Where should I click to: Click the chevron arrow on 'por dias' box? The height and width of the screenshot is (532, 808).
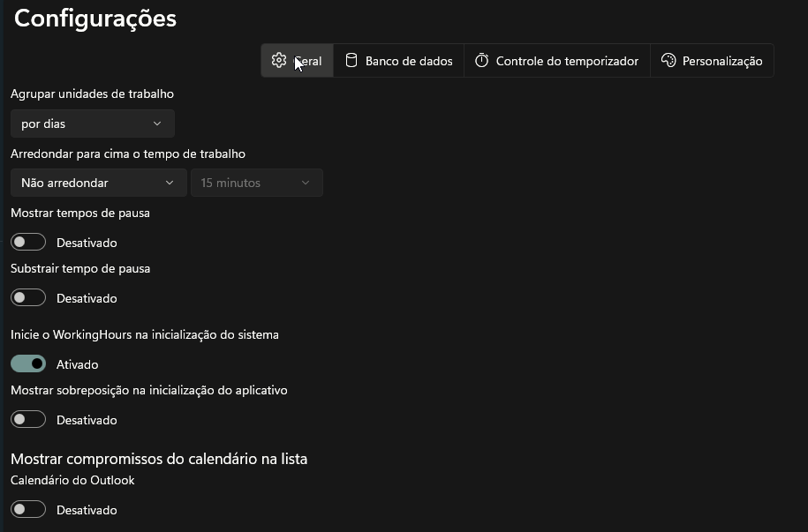(157, 124)
